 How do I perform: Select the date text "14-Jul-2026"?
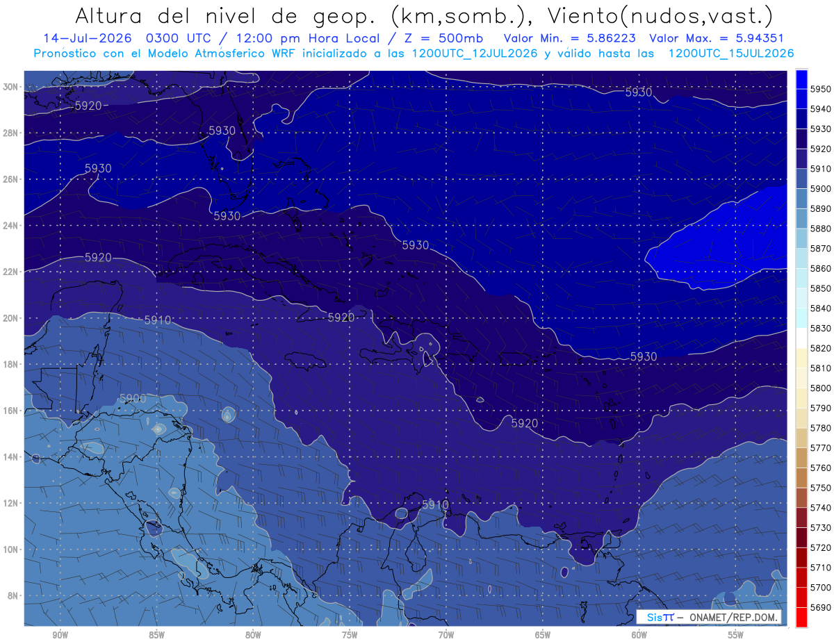click(x=87, y=38)
